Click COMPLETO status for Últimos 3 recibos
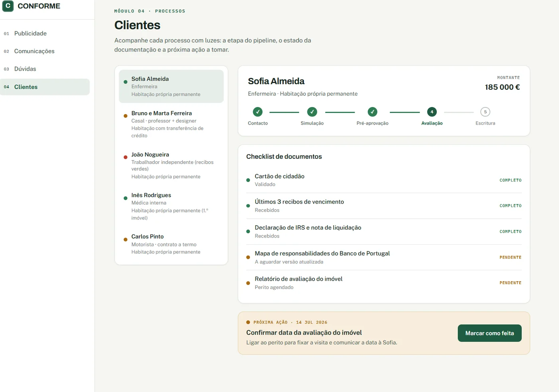The width and height of the screenshot is (559, 392). pos(510,206)
